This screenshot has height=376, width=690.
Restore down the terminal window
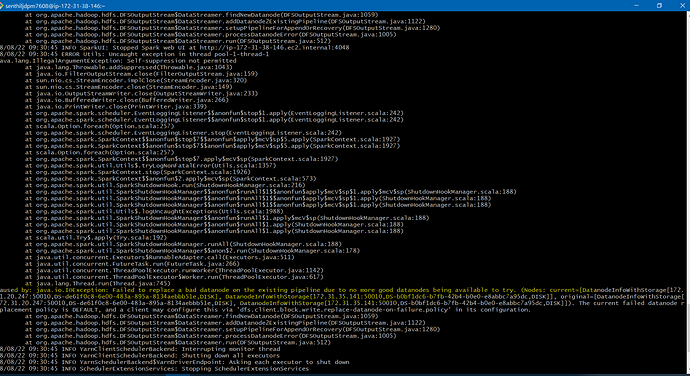point(659,6)
